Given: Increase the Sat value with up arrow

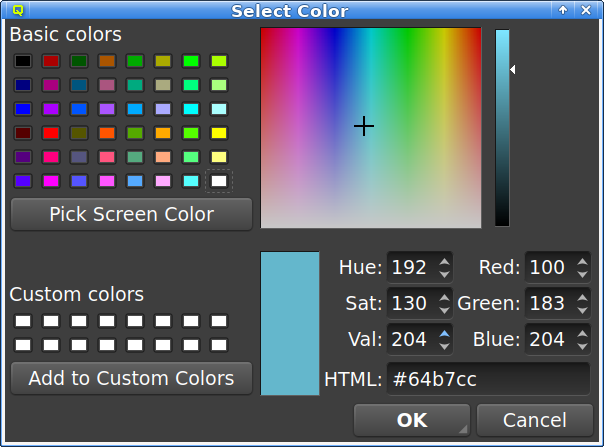Looking at the screenshot, I should pos(445,297).
